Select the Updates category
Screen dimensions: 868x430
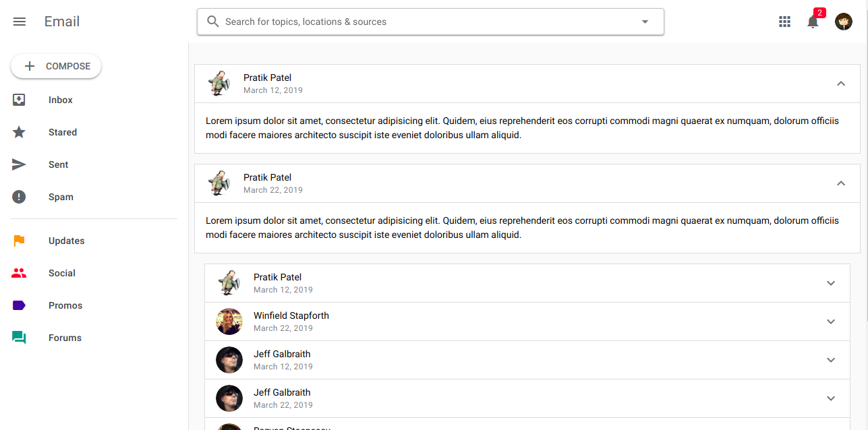[x=94, y=241]
